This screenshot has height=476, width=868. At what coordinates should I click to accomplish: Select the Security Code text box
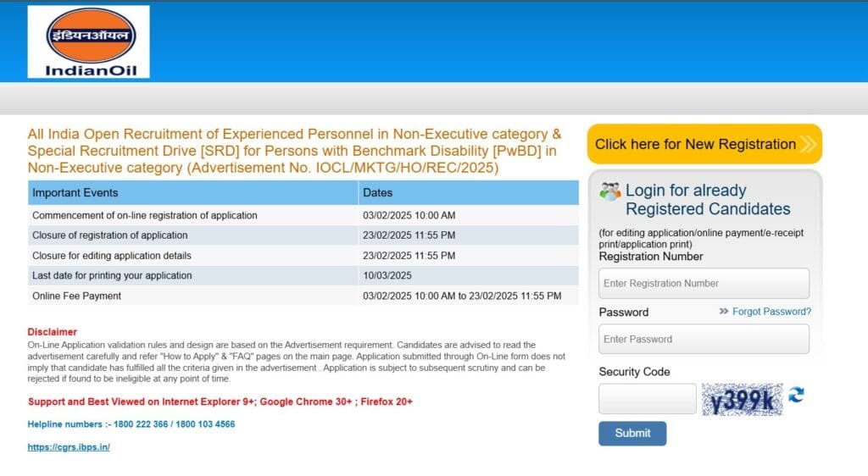(x=647, y=399)
